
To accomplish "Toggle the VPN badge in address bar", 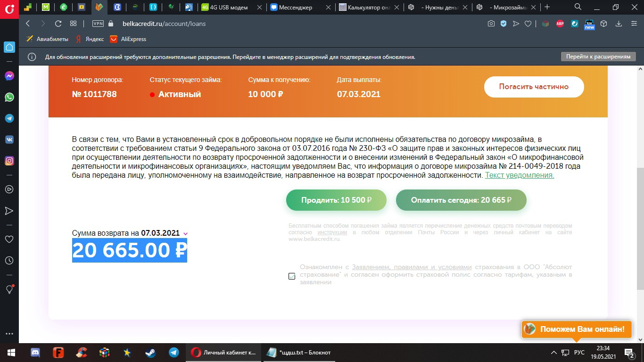I will pos(98,24).
